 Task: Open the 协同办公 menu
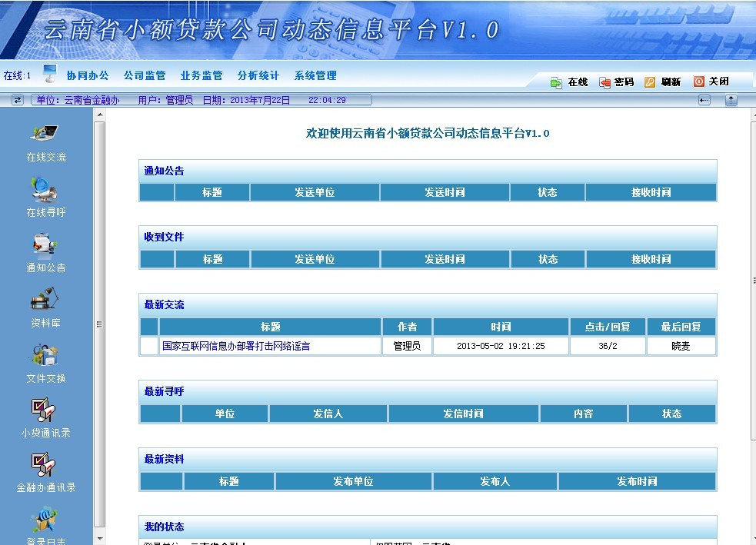[88, 75]
